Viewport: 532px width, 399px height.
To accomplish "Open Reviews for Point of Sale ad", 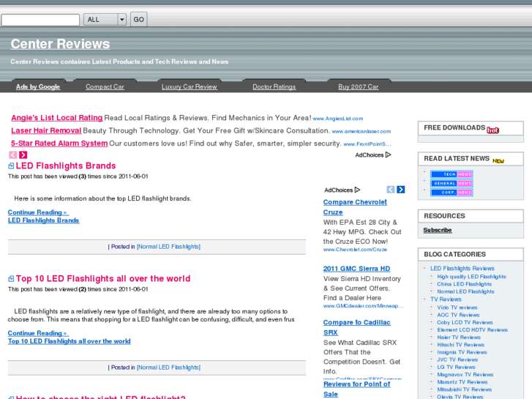I will (x=356, y=389).
